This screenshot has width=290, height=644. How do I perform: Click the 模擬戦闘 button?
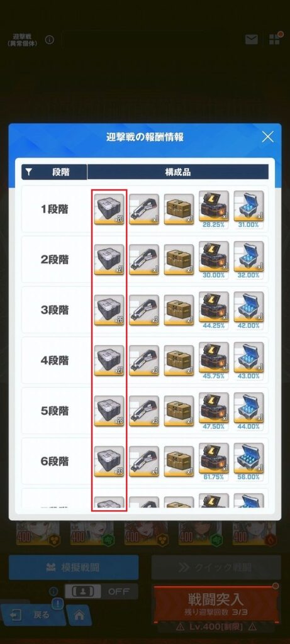point(74,568)
